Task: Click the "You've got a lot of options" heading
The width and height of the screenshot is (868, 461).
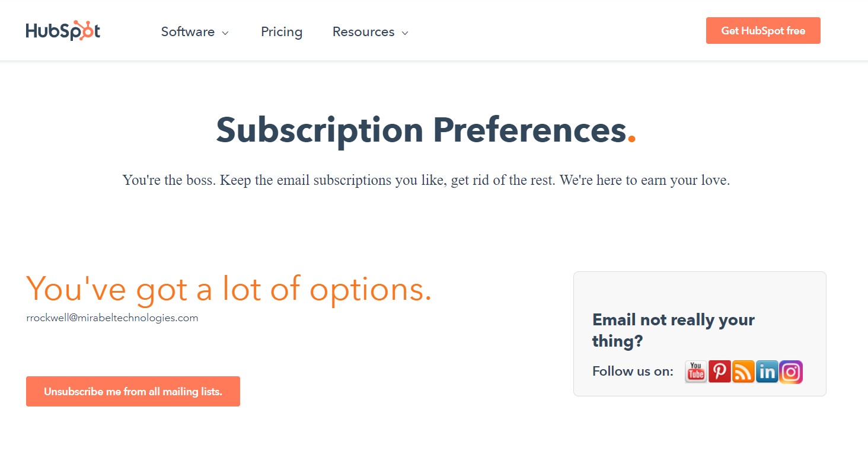Action: pos(229,289)
